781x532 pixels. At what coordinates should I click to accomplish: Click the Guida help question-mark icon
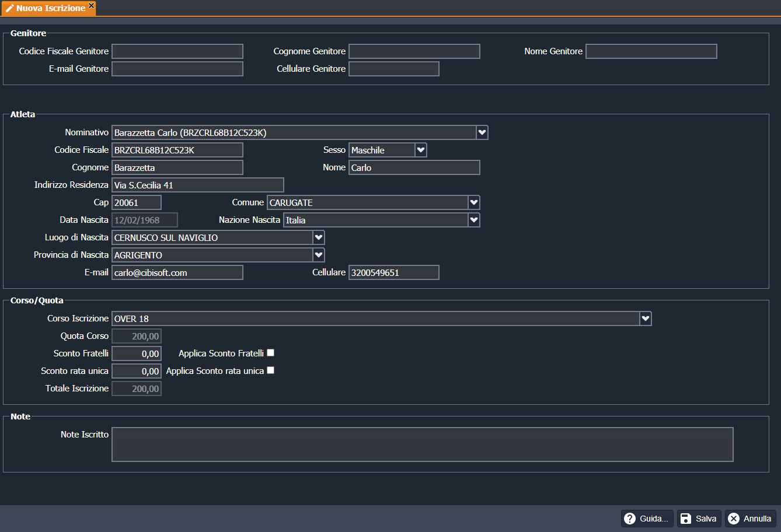630,519
